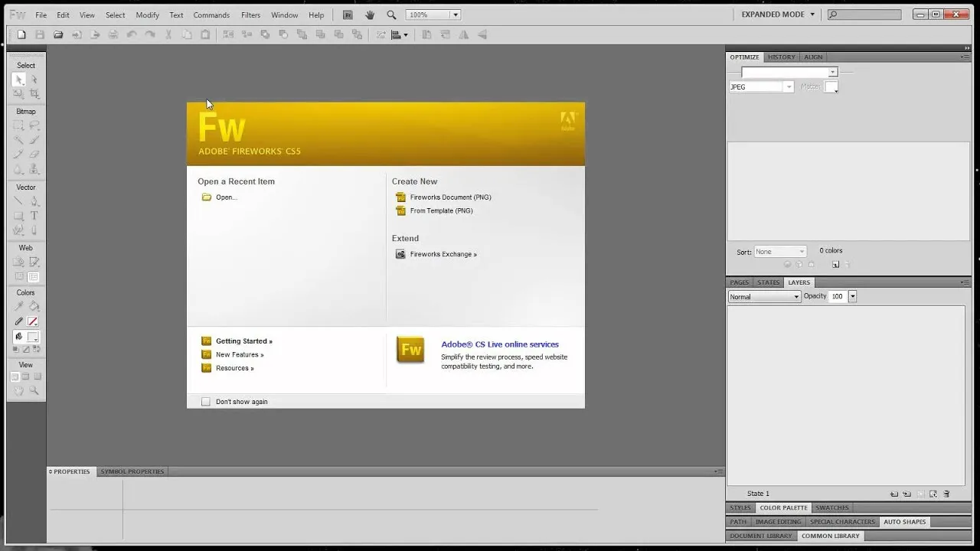Select the Lasso tool
The height and width of the screenshot is (551, 980).
[34, 126]
